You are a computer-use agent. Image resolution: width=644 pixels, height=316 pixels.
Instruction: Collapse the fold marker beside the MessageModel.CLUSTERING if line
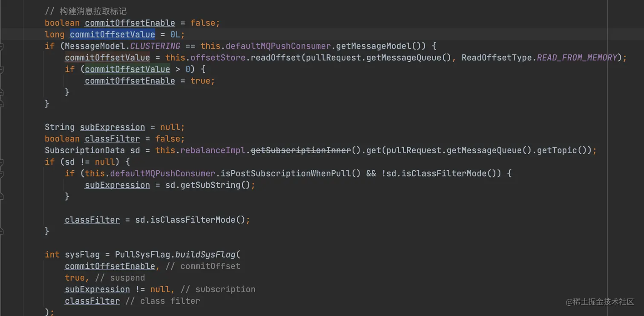[x=2, y=46]
